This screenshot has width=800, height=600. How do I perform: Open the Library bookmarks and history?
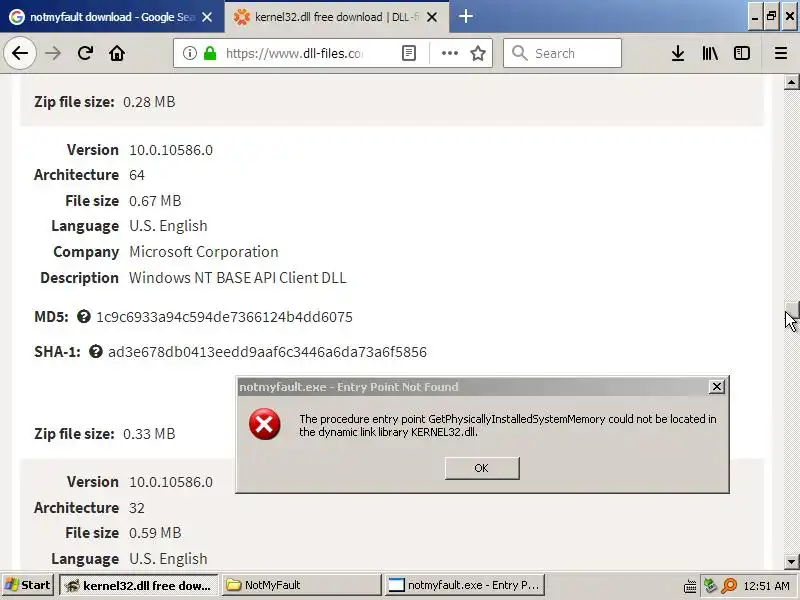tap(710, 53)
